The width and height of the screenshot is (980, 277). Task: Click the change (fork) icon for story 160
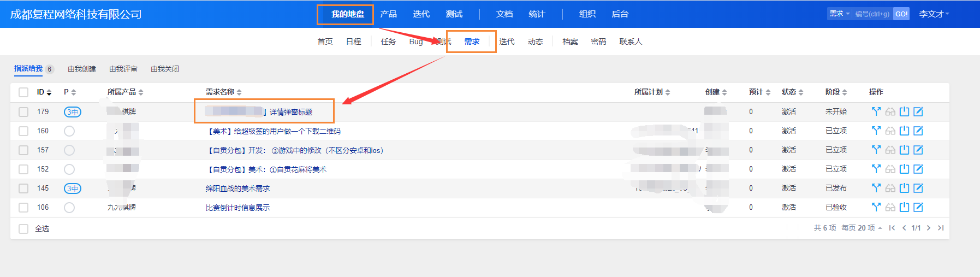[876, 131]
